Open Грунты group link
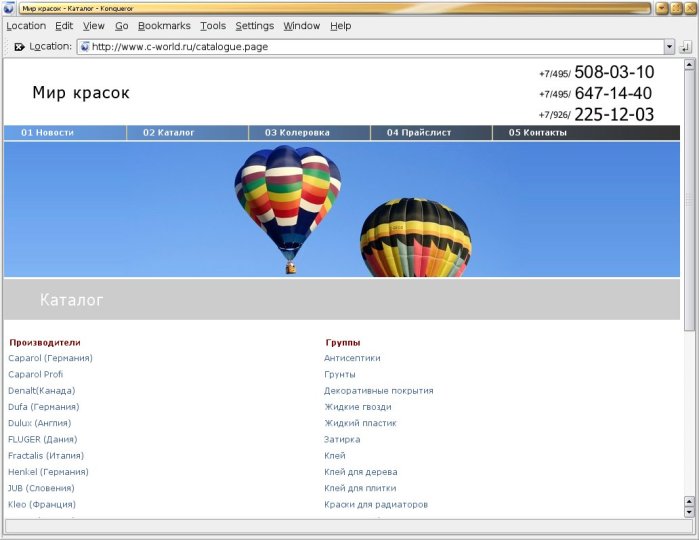Image resolution: width=699 pixels, height=540 pixels. (340, 375)
